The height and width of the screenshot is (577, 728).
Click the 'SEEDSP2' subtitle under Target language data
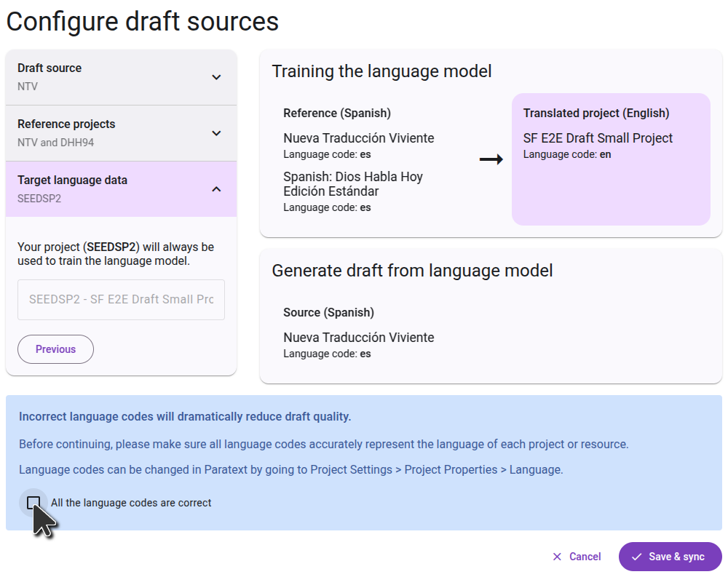39,199
